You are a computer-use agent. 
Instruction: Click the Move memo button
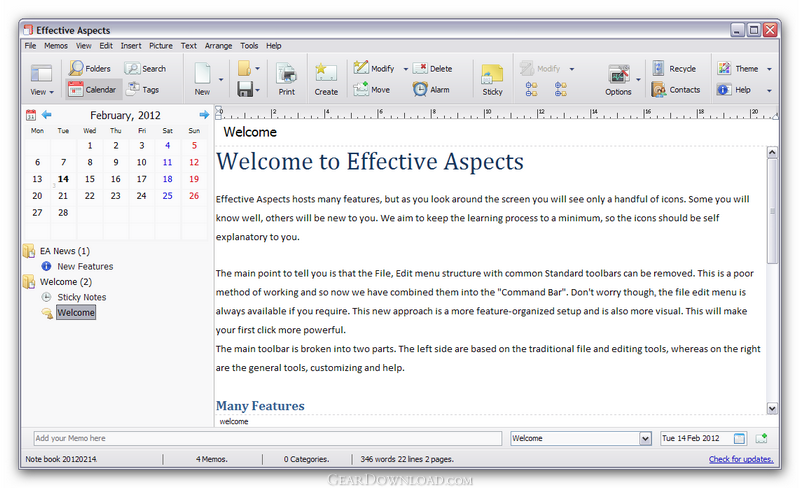point(372,89)
